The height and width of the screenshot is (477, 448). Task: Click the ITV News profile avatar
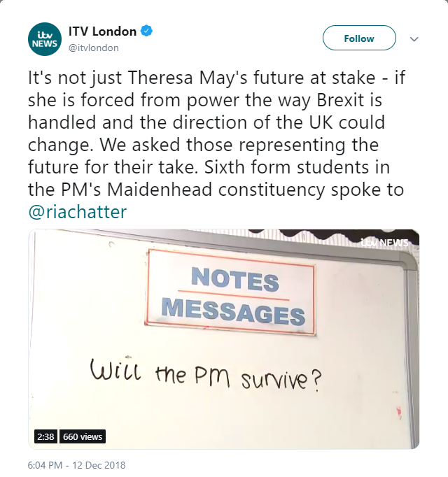pyautogui.click(x=45, y=39)
